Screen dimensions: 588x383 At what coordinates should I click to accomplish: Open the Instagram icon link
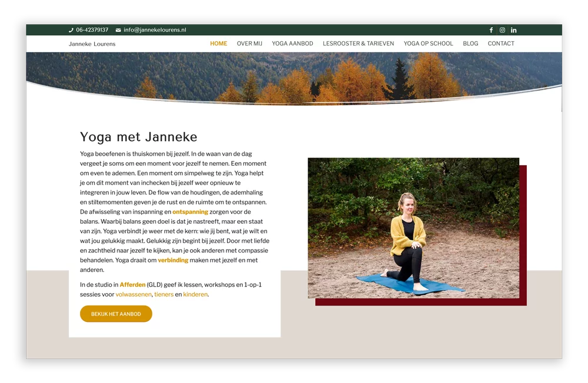pyautogui.click(x=502, y=30)
